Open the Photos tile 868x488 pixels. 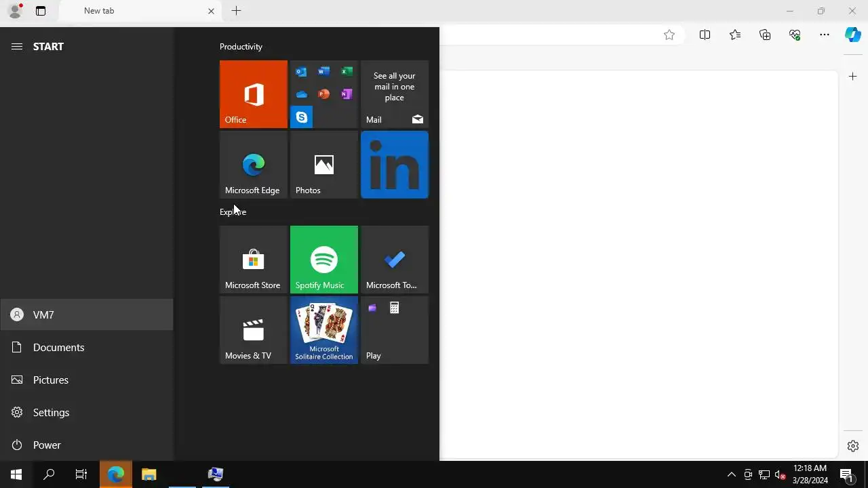point(324,165)
